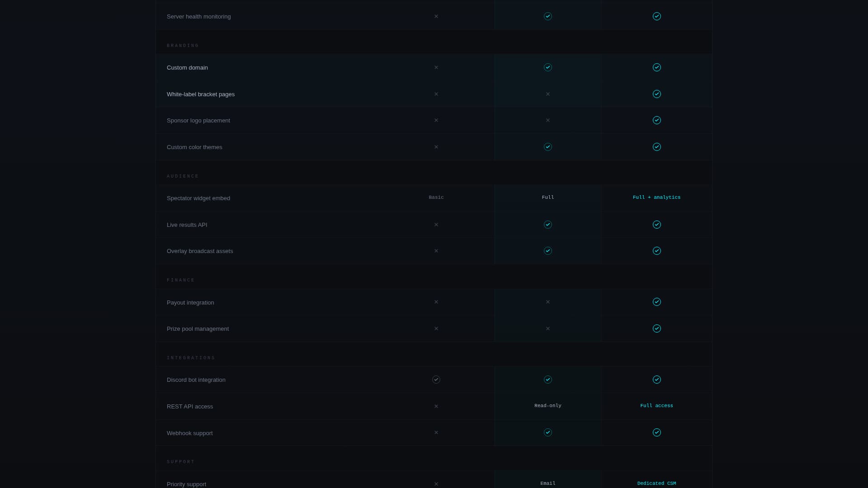Click the "Custom color themes" feature label
The image size is (868, 488).
click(x=194, y=147)
